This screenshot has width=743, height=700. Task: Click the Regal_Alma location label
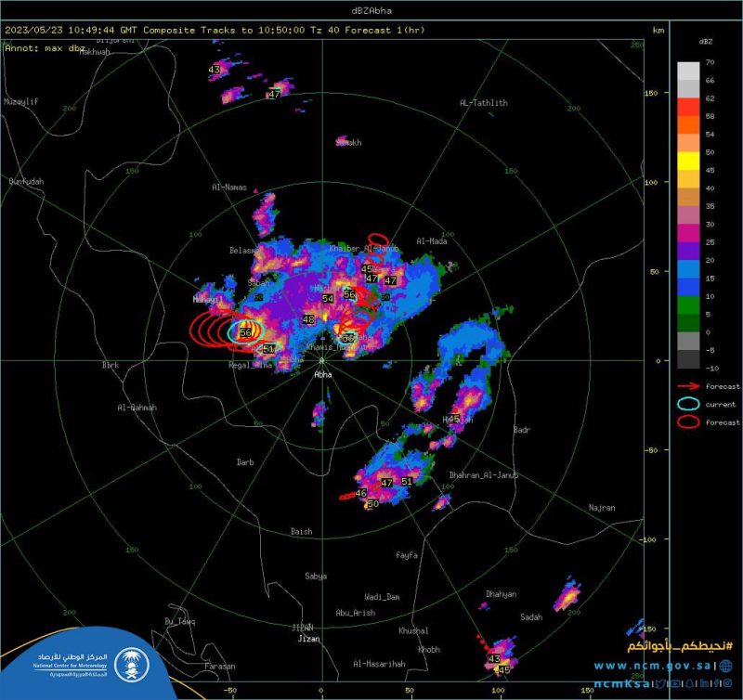point(250,365)
